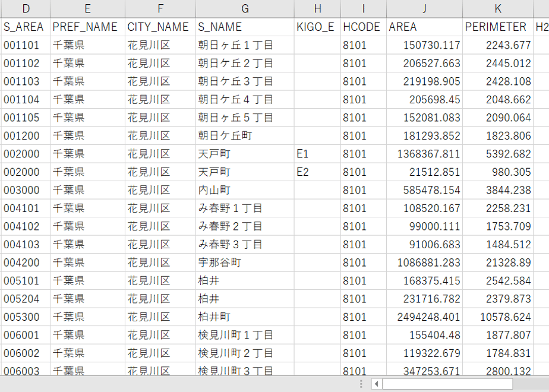
Task: Select AREA value 206527.663
Action: 425,64
